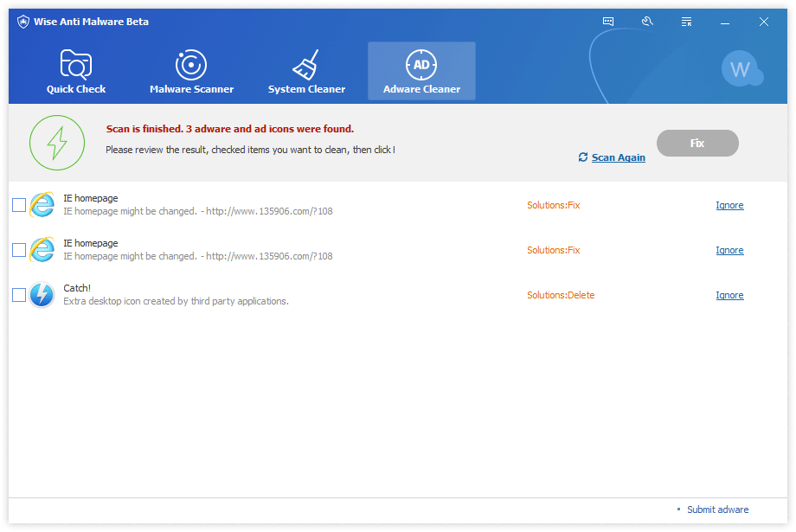The image size is (796, 532).
Task: Open the tools wrench icon in title bar
Action: (x=647, y=22)
